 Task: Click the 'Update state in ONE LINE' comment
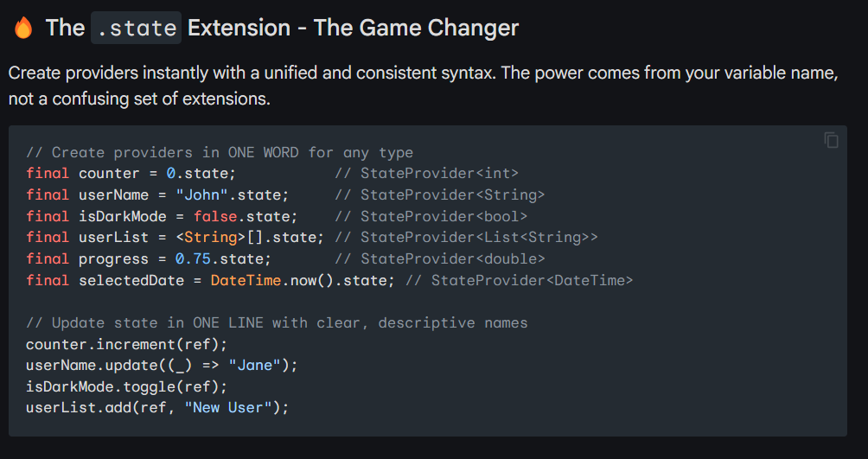coord(277,322)
